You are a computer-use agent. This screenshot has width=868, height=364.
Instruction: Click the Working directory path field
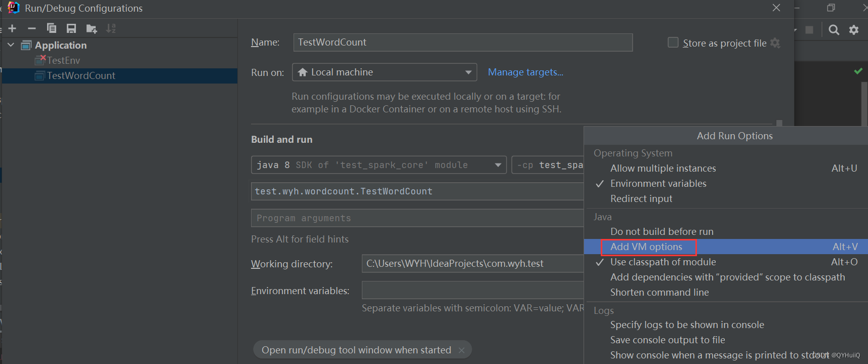tap(473, 263)
